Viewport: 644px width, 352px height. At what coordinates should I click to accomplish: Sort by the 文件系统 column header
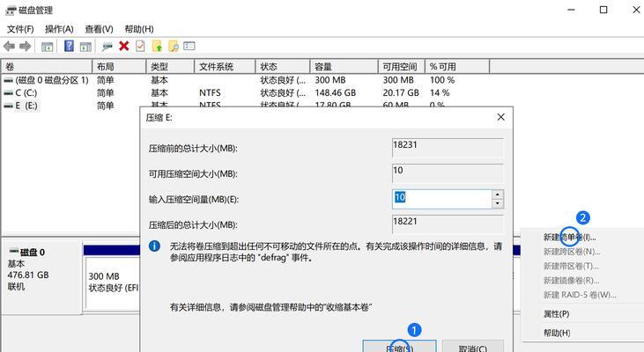click(x=225, y=67)
